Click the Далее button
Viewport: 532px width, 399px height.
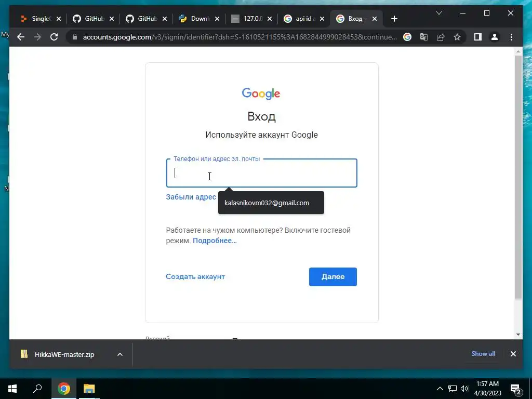333,276
